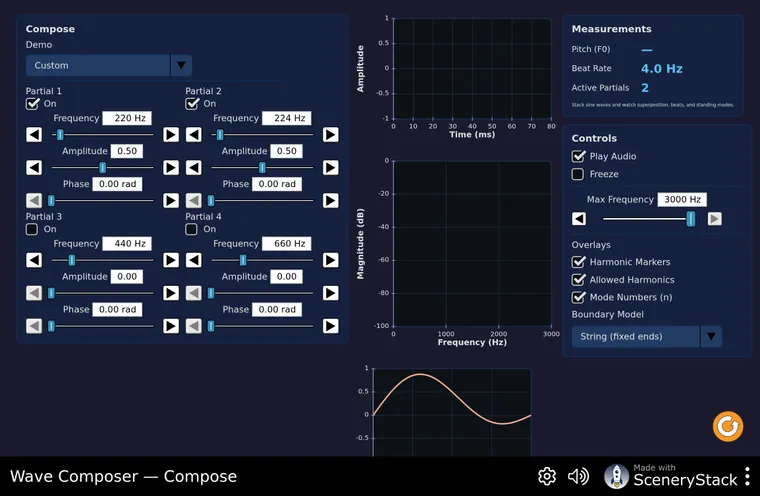Click the Wave Composer — Compose title
This screenshot has height=496, width=760.
pos(124,477)
